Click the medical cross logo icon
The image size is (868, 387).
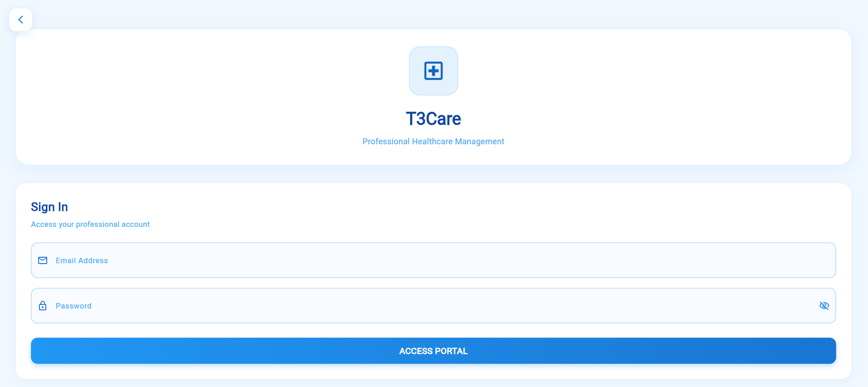(434, 71)
